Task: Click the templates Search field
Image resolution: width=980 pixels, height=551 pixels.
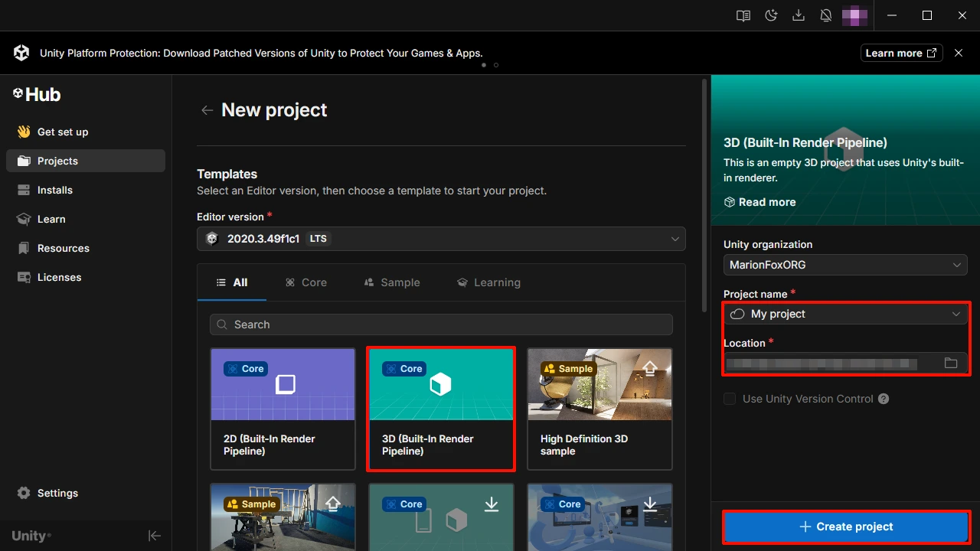Action: pyautogui.click(x=441, y=324)
